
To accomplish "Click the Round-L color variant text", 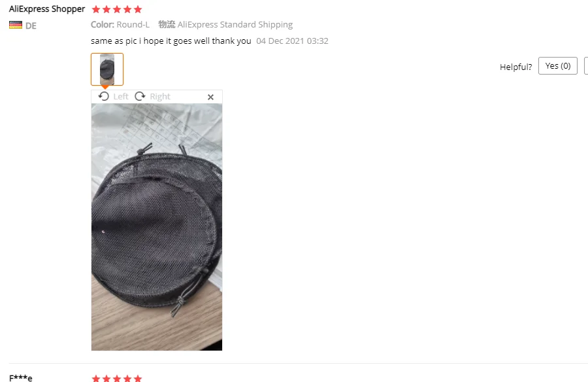I will (x=133, y=24).
